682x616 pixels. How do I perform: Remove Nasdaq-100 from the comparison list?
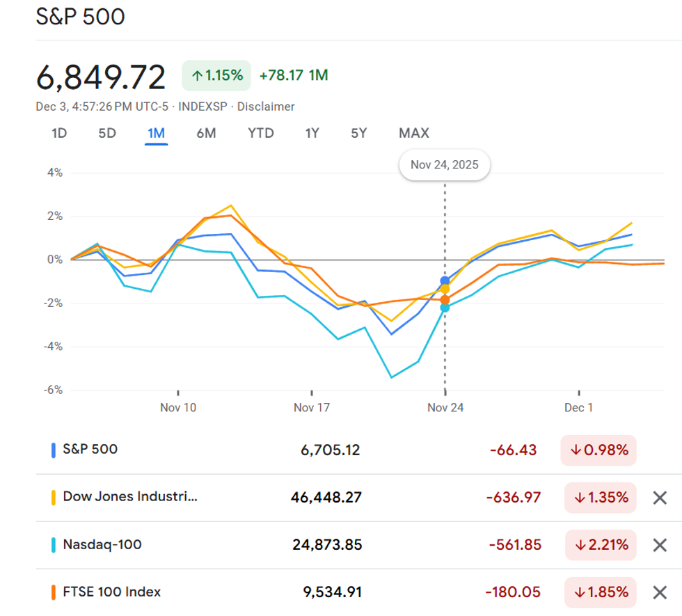(661, 545)
